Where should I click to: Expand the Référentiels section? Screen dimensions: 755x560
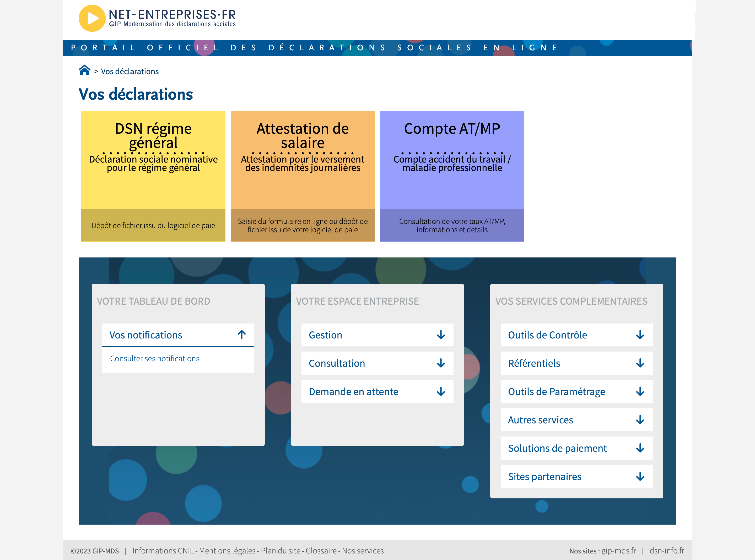point(576,363)
